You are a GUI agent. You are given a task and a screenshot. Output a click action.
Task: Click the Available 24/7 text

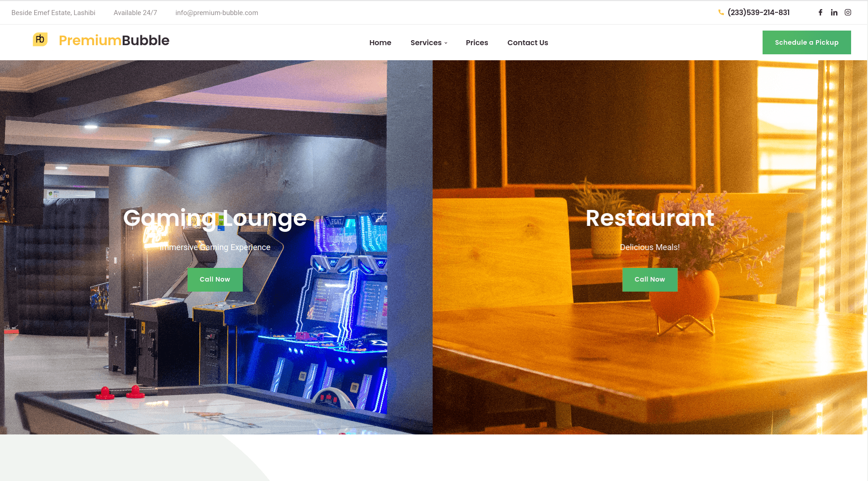coord(135,13)
